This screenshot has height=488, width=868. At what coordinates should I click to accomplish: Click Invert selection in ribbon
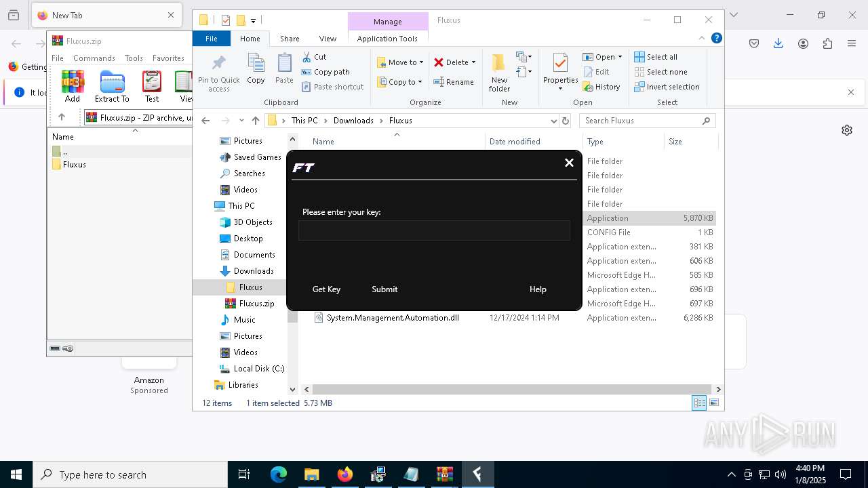pyautogui.click(x=667, y=87)
